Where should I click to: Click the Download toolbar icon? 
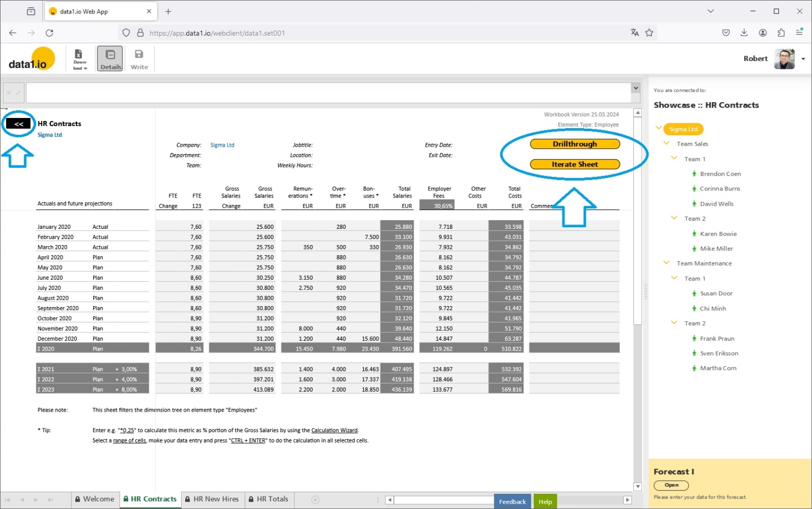pos(80,58)
